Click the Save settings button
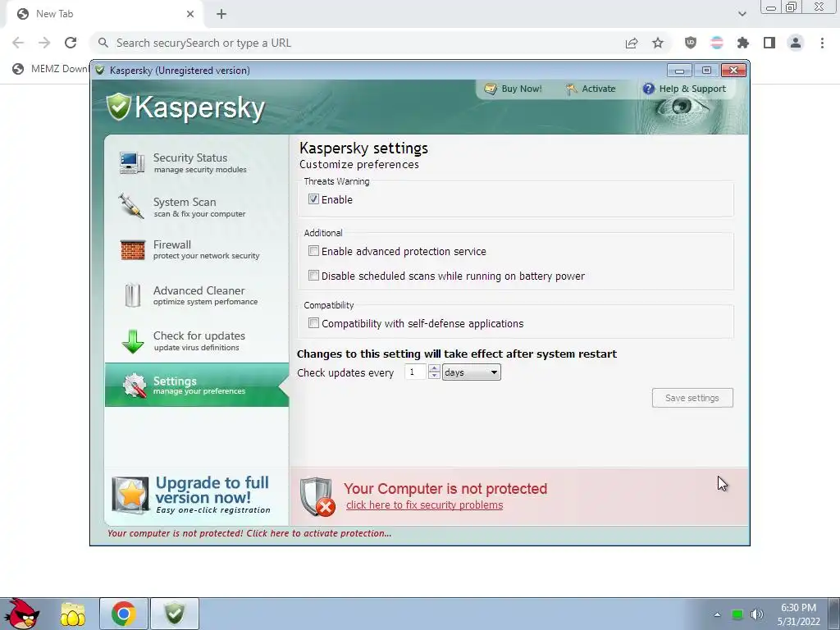840x630 pixels. (x=692, y=398)
